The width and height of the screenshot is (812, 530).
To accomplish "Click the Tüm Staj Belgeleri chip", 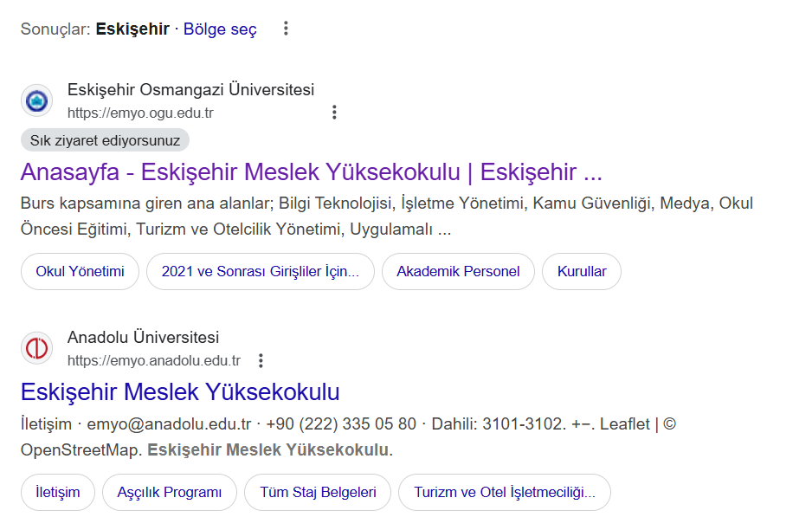I will point(317,492).
